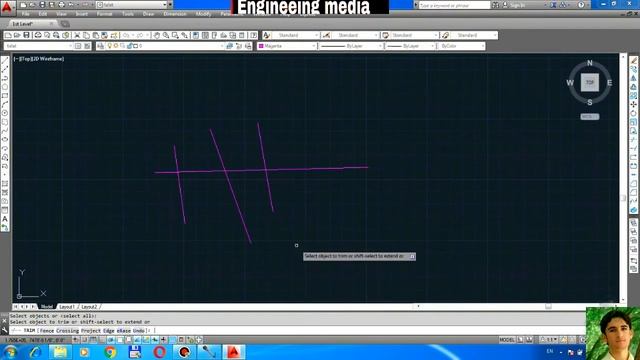Click the North marker on ViewCube compass
The width and height of the screenshot is (640, 360).
pos(589,63)
